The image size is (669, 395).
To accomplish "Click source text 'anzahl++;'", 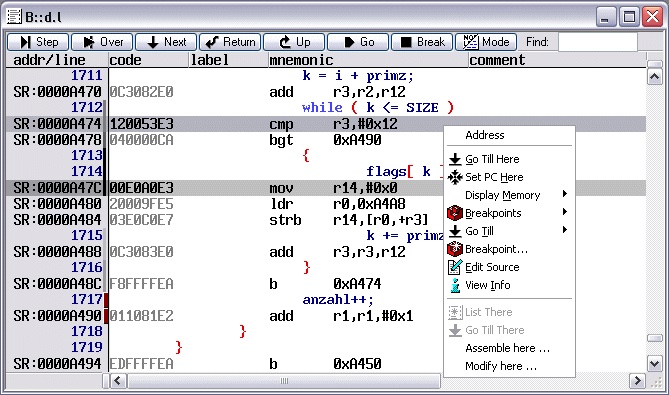I will coord(338,300).
